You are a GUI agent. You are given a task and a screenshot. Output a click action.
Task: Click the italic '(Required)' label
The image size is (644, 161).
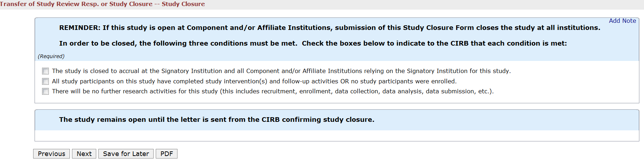pyautogui.click(x=51, y=56)
